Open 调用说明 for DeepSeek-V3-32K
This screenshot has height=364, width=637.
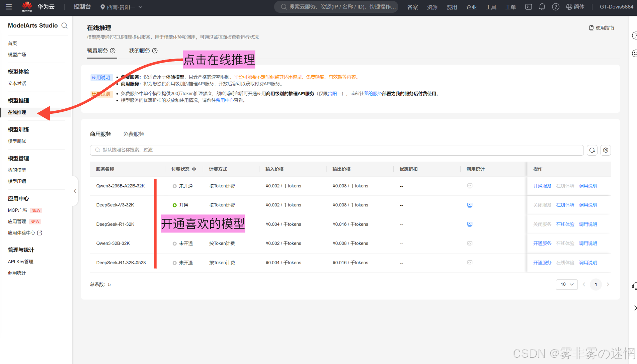pyautogui.click(x=588, y=205)
